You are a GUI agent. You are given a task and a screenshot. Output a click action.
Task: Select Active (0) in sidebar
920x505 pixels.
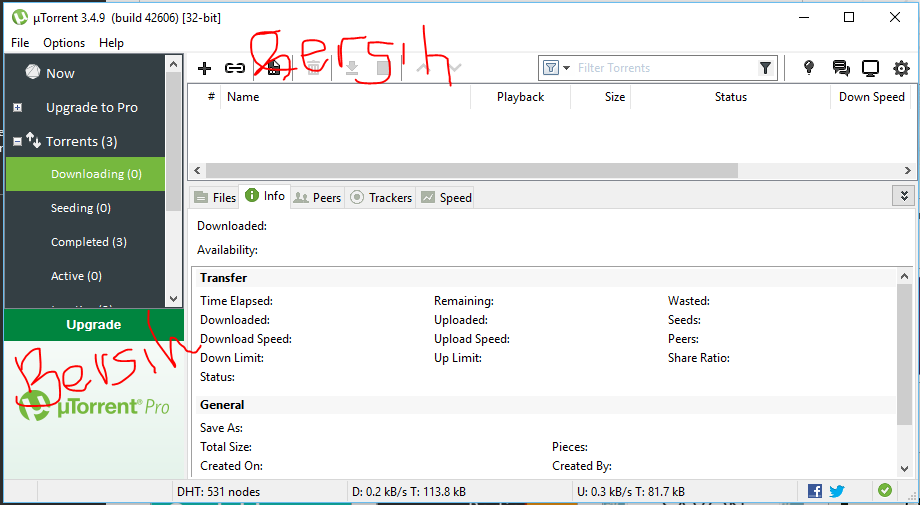click(86, 276)
